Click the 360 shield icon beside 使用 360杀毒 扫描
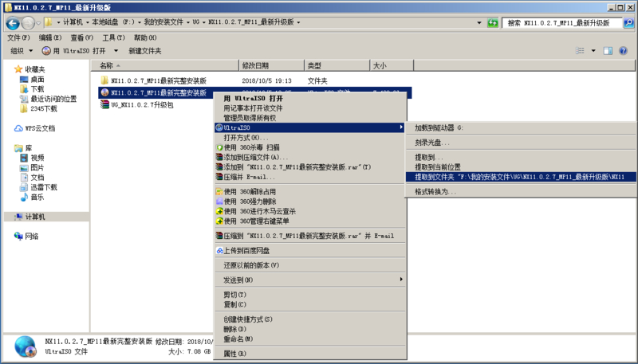The image size is (638, 364). tap(219, 147)
